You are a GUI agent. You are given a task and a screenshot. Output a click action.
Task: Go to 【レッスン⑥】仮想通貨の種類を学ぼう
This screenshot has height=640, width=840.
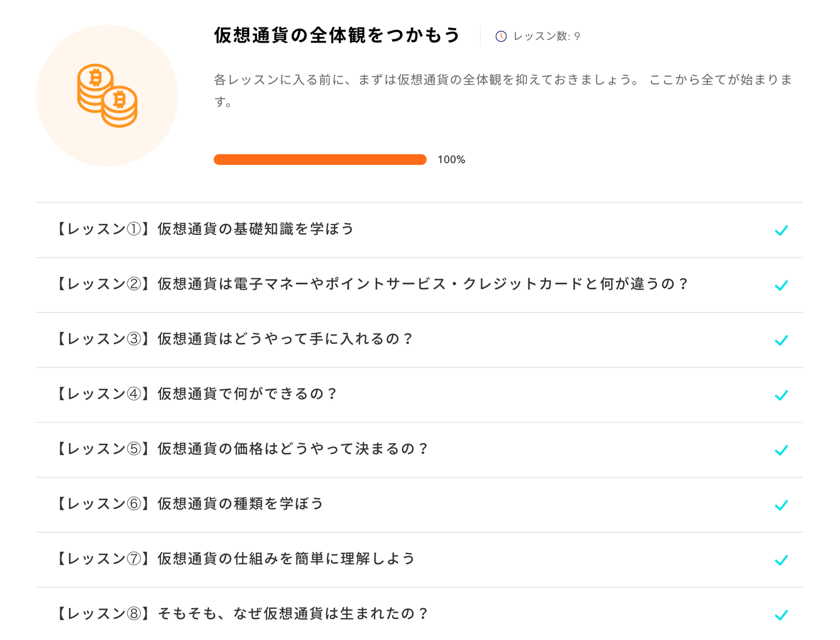tap(188, 504)
